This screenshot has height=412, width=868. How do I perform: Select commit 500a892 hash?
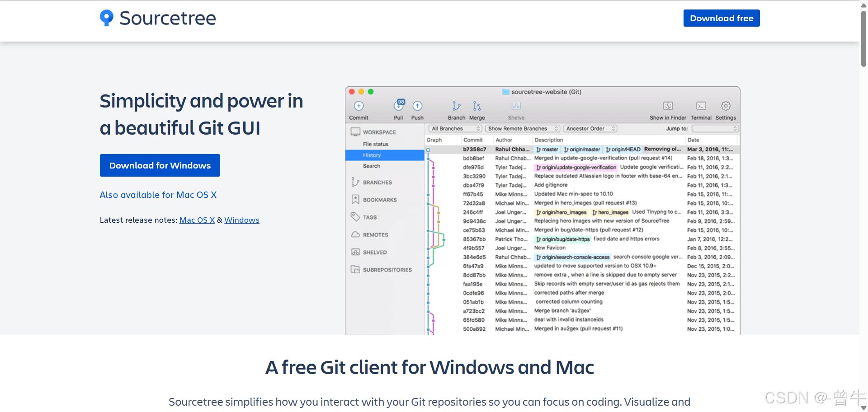click(x=474, y=329)
